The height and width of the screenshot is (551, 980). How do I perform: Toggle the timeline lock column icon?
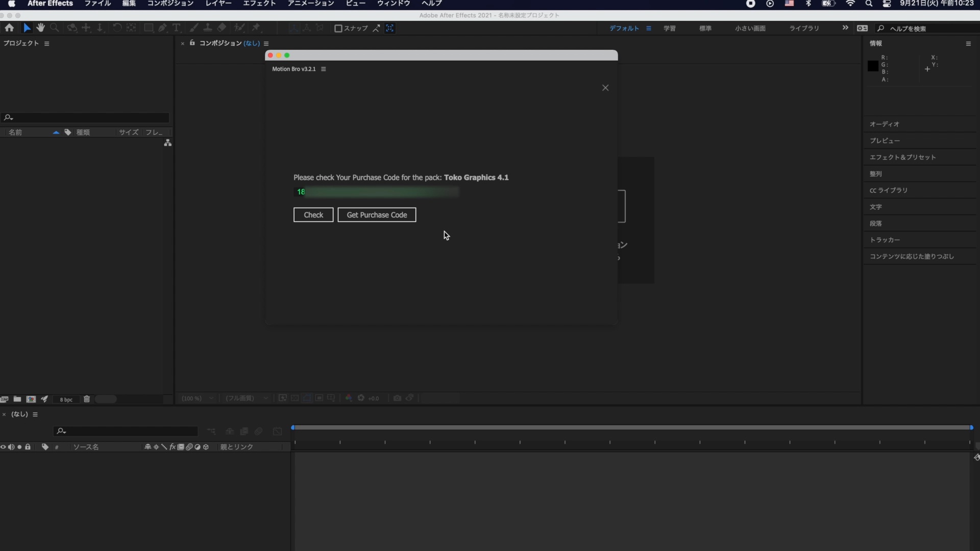28,447
